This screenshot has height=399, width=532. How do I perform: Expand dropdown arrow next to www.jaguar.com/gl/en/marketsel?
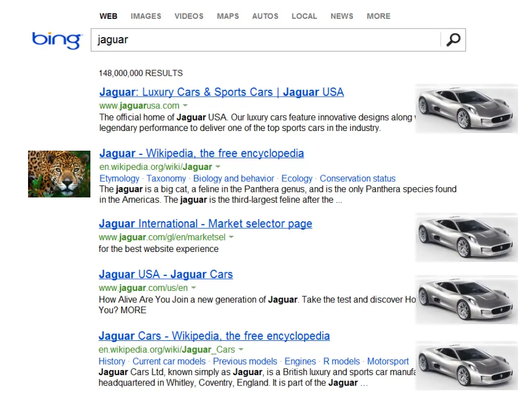[231, 237]
